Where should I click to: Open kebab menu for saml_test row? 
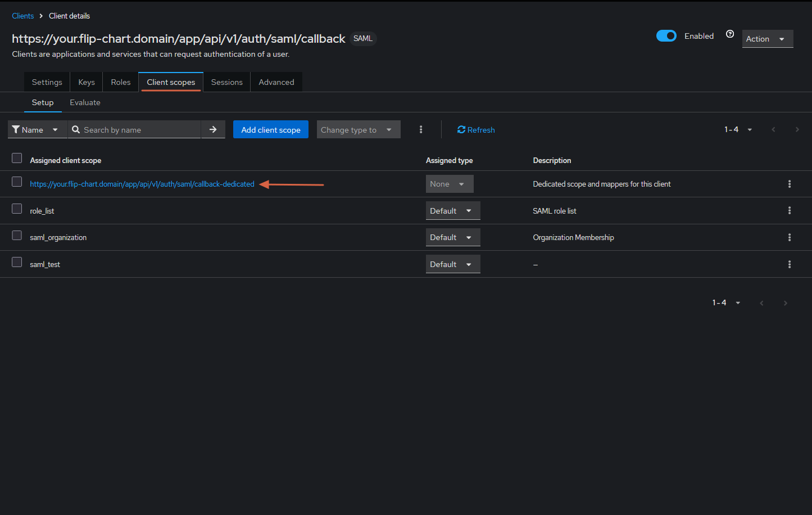pos(790,264)
